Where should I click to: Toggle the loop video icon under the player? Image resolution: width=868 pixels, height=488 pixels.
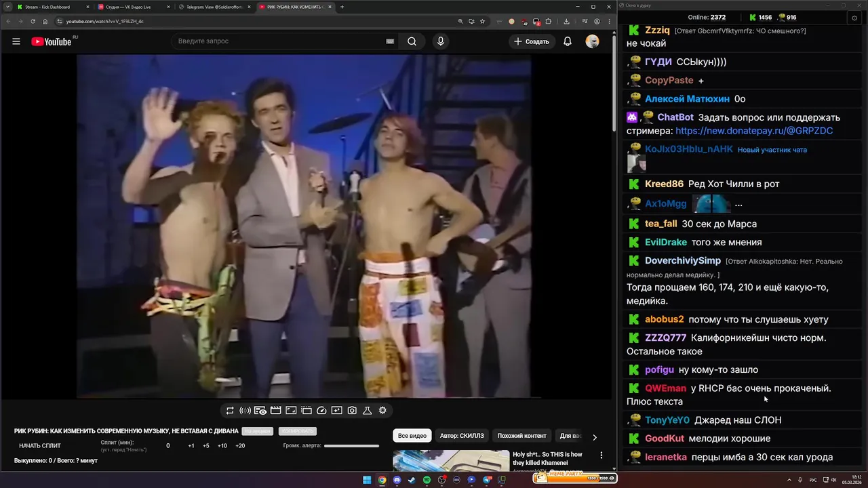pos(230,410)
